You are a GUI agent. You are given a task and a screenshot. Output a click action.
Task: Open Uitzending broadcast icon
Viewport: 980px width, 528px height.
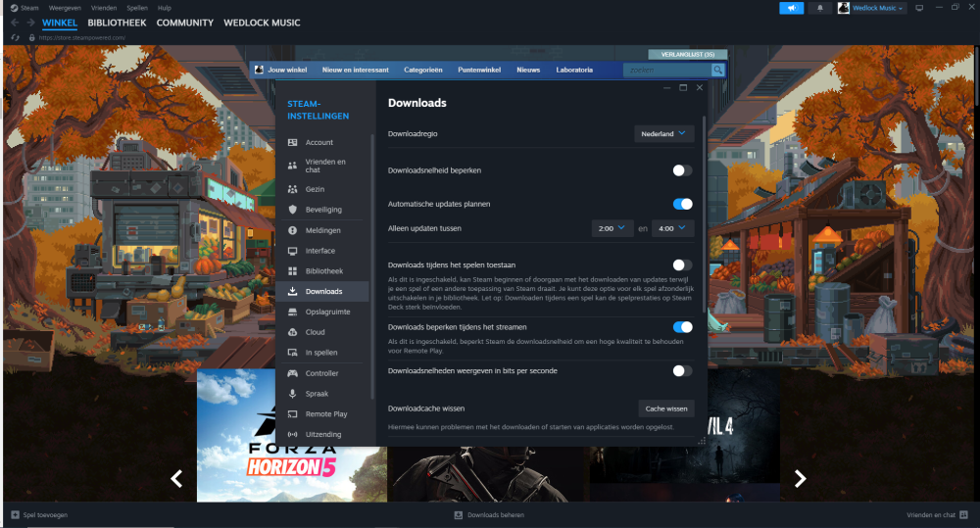292,434
